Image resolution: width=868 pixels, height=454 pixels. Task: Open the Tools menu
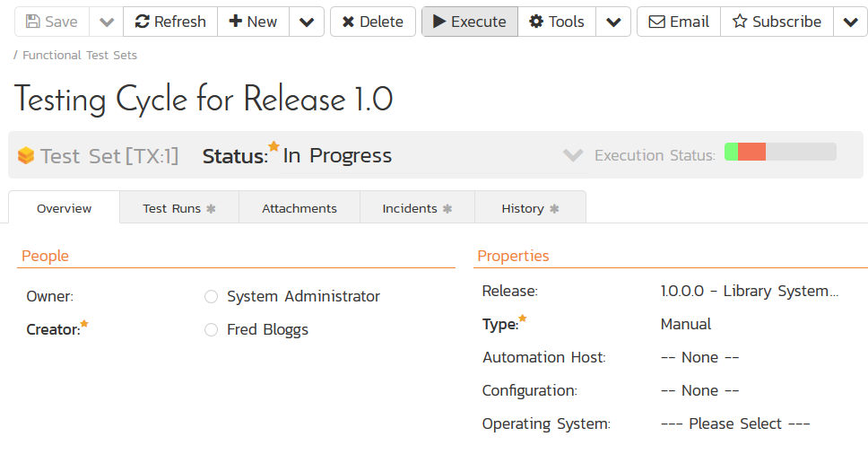556,22
